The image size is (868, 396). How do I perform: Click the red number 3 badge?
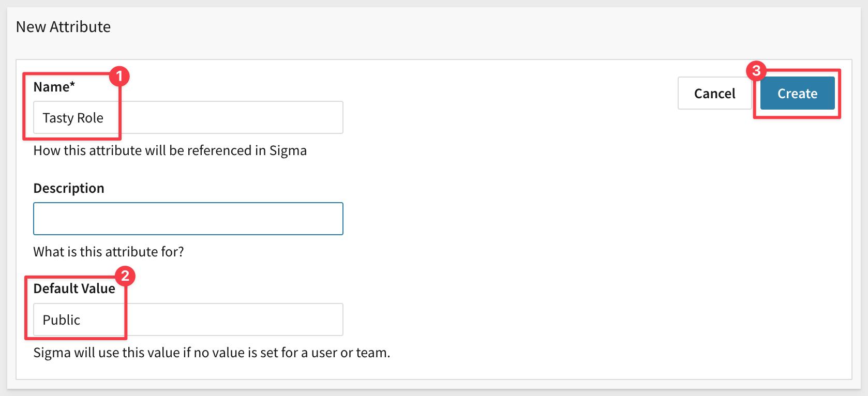tap(756, 70)
